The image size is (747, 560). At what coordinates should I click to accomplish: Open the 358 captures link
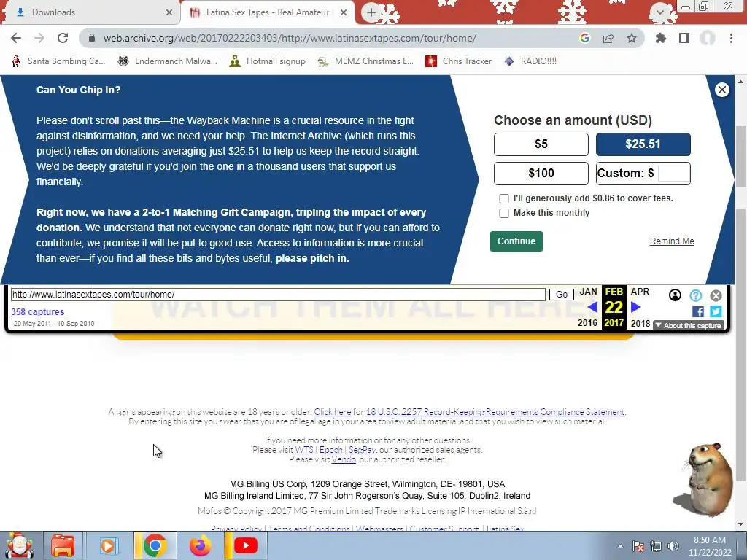(x=38, y=312)
